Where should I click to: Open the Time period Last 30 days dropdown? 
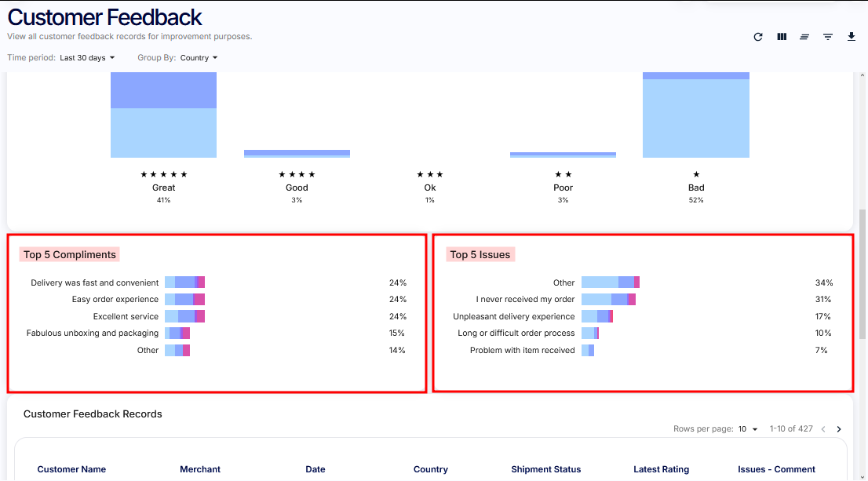tap(87, 58)
